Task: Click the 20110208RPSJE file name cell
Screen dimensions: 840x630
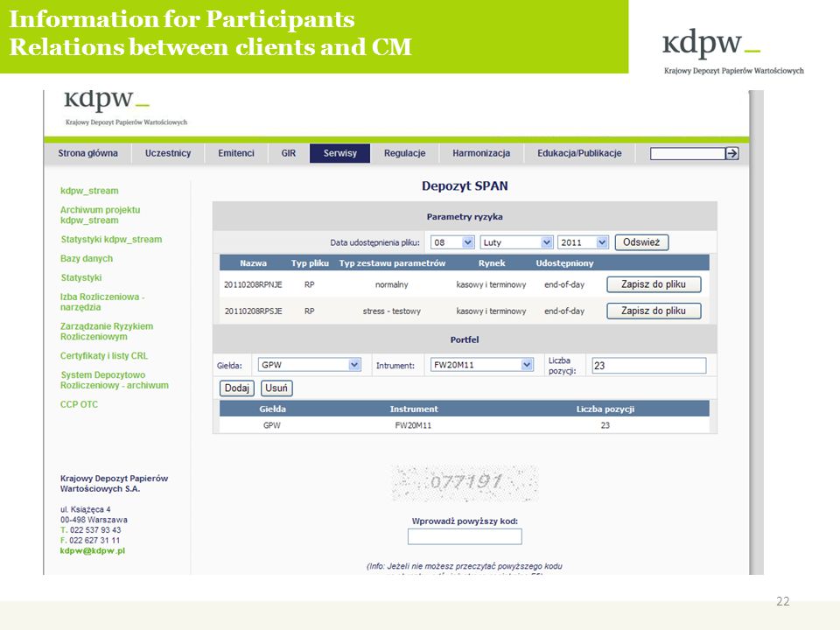Action: (x=253, y=311)
